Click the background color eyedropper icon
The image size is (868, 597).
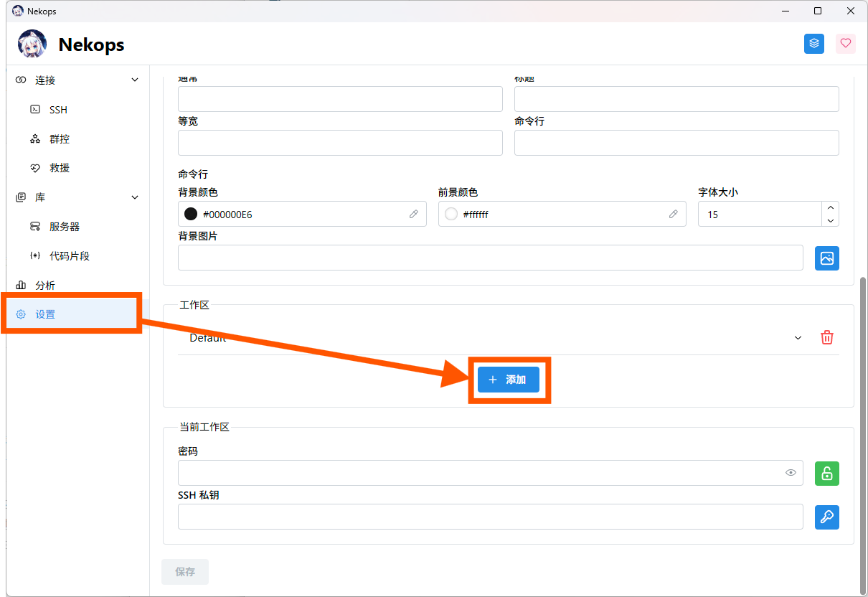click(414, 214)
